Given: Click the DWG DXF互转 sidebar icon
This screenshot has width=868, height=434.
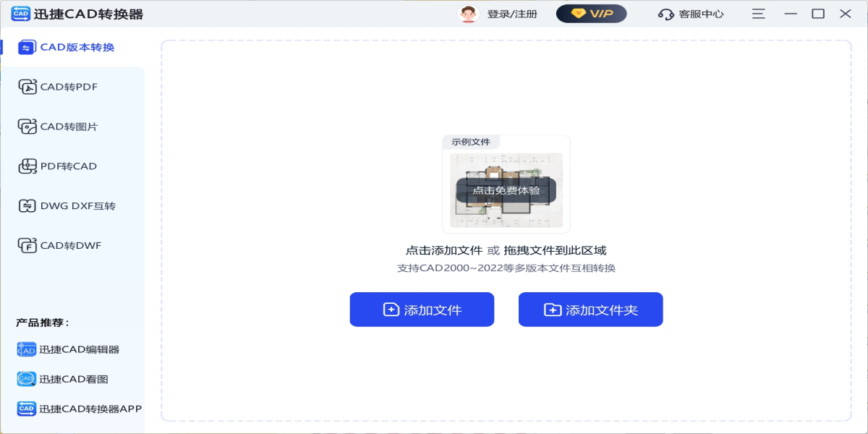Looking at the screenshot, I should (27, 206).
